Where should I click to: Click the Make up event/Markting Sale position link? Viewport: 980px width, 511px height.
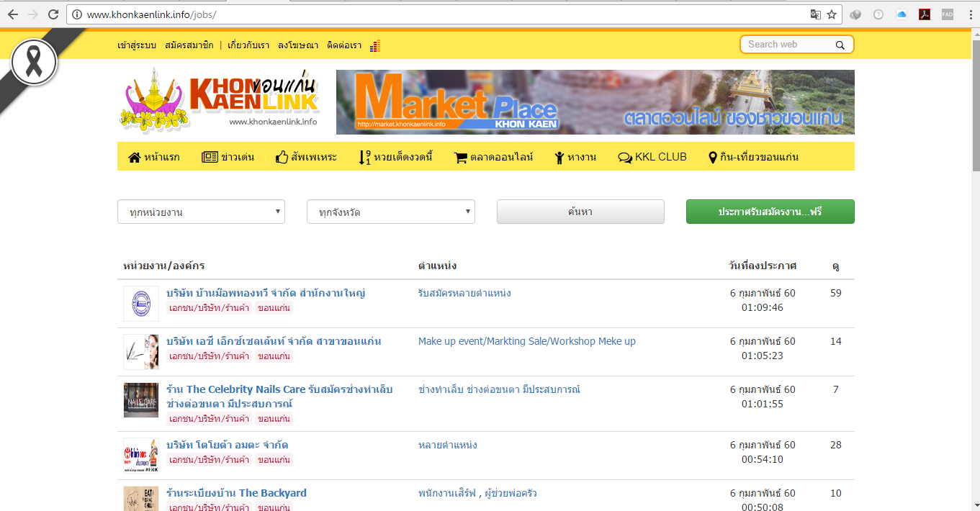[527, 341]
